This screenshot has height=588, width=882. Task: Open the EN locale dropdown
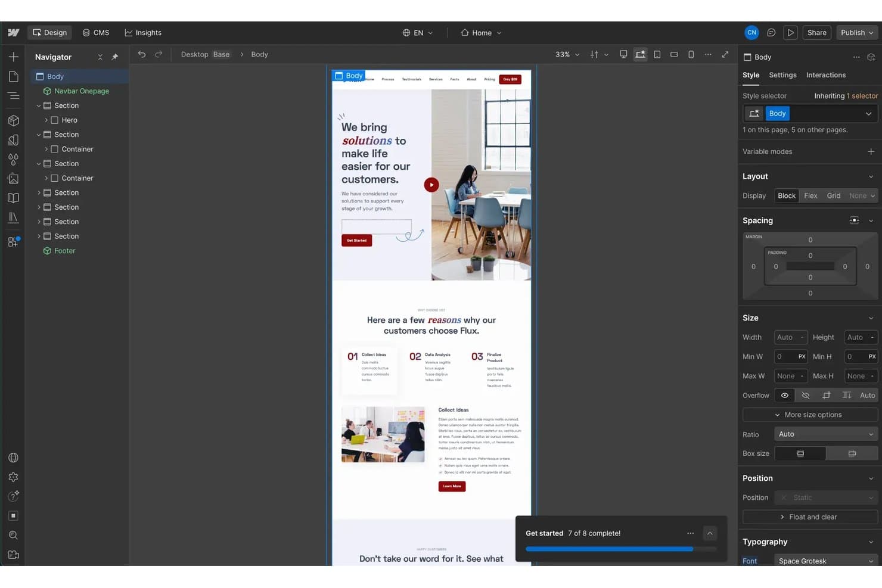pyautogui.click(x=418, y=33)
